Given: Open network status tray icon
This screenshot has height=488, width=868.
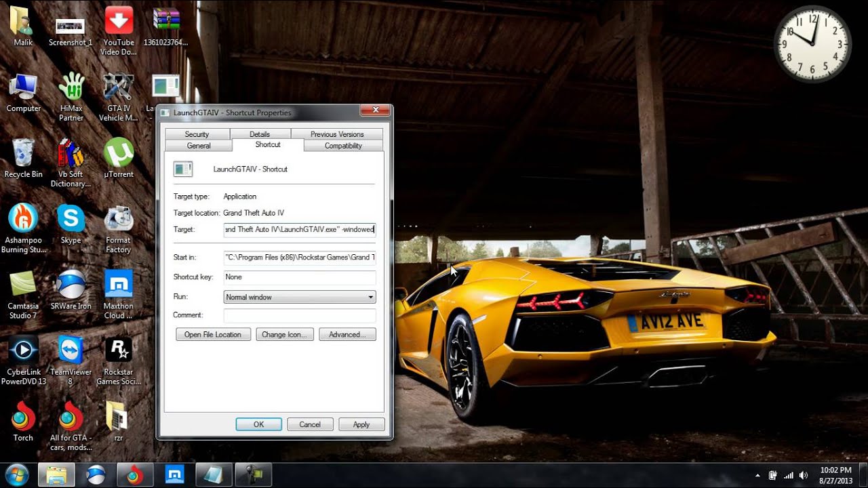Looking at the screenshot, I should [x=788, y=475].
